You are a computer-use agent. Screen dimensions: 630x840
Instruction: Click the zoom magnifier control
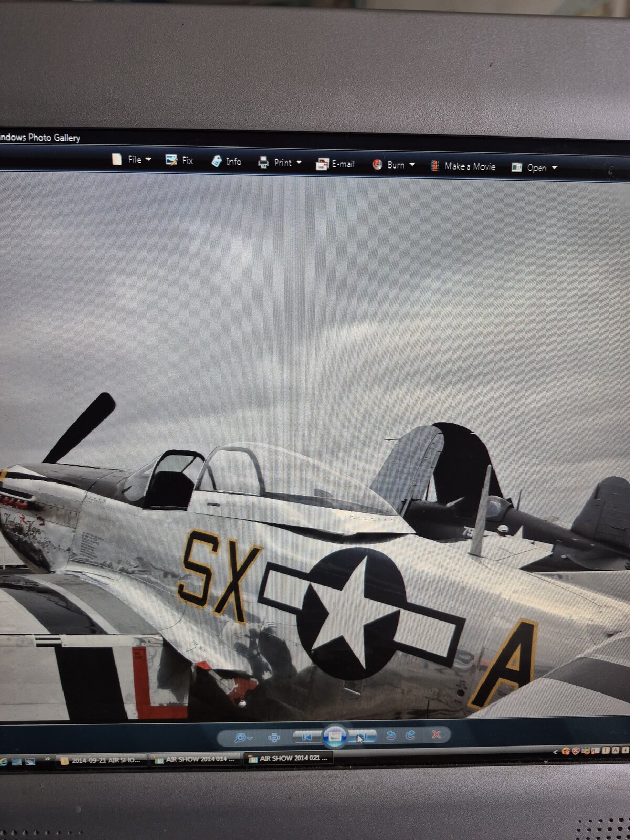tap(242, 738)
